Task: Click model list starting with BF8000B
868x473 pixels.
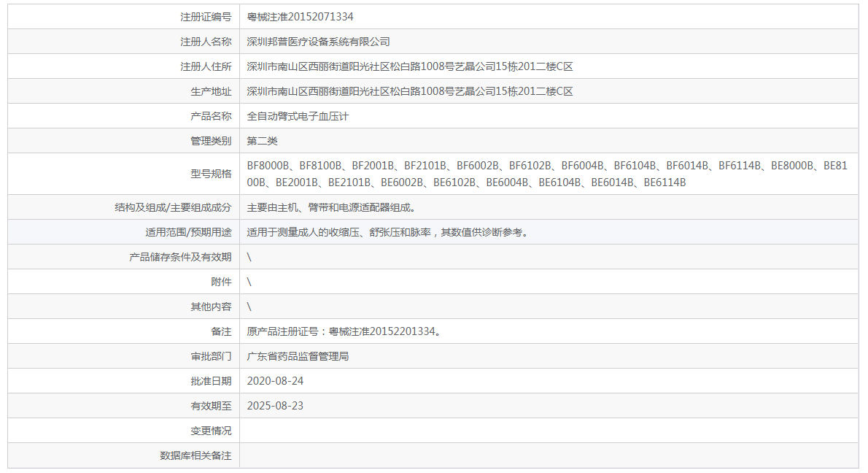Action: click(x=547, y=174)
